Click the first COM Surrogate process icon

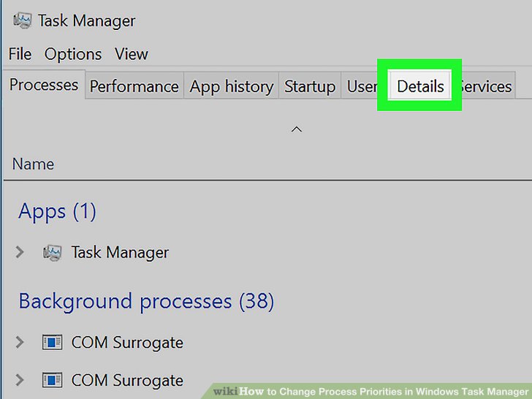52,342
